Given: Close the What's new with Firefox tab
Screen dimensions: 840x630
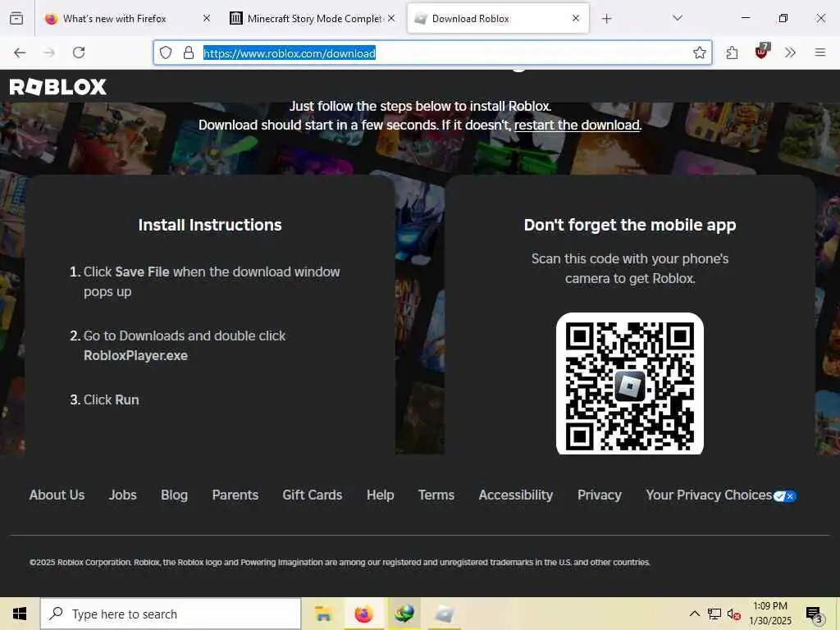Looking at the screenshot, I should 207,18.
